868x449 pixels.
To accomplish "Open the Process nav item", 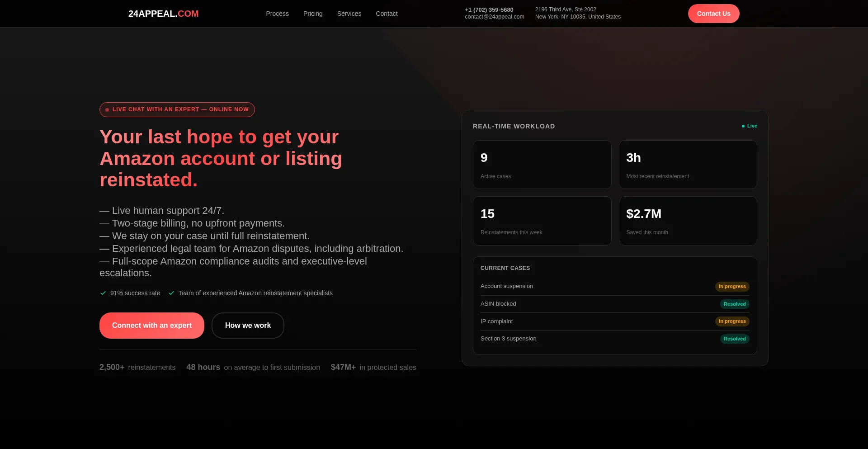I will (277, 14).
